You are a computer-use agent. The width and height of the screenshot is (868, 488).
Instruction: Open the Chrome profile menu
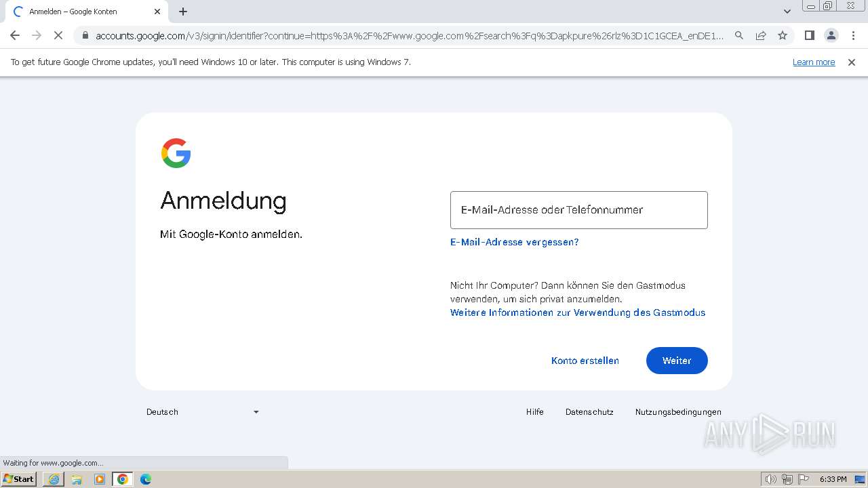pos(831,35)
